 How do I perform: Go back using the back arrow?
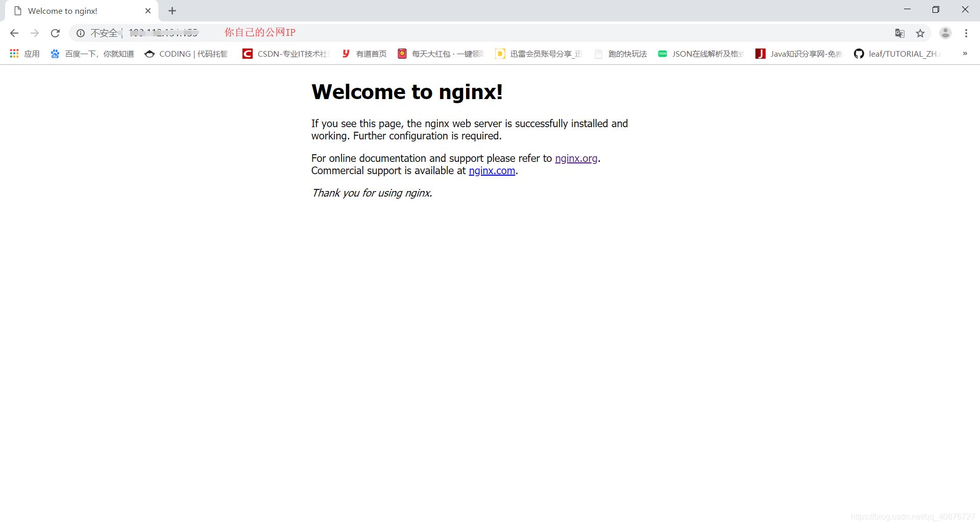pyautogui.click(x=14, y=33)
